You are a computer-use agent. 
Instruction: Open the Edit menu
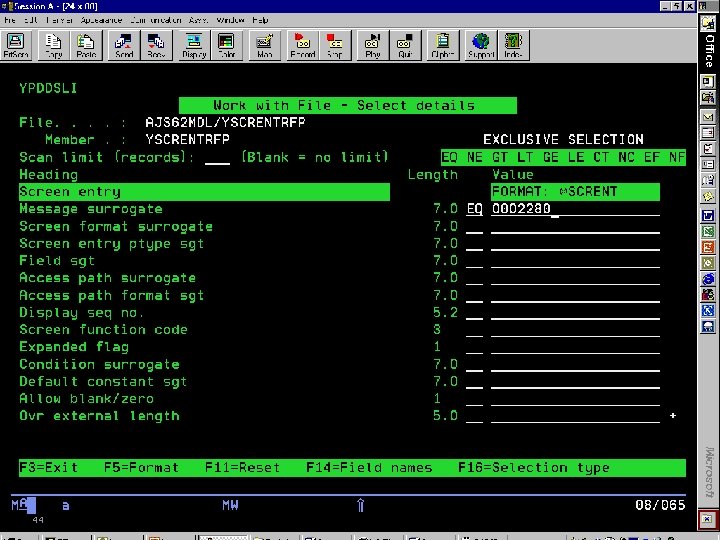(x=31, y=20)
